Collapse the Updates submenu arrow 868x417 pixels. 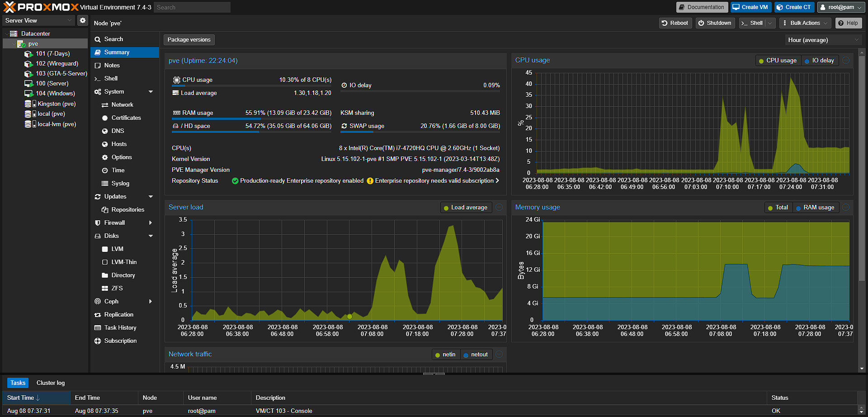151,197
